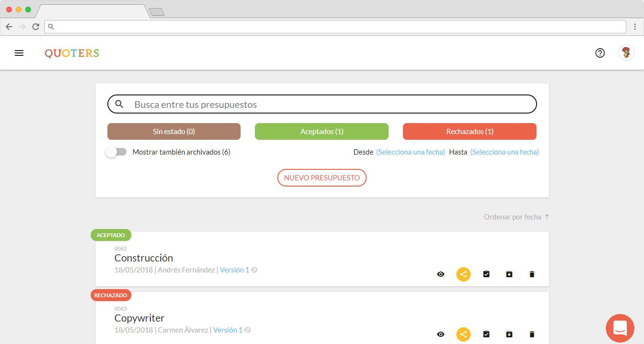644x344 pixels.
Task: Share the Copywriter quote
Action: 463,334
